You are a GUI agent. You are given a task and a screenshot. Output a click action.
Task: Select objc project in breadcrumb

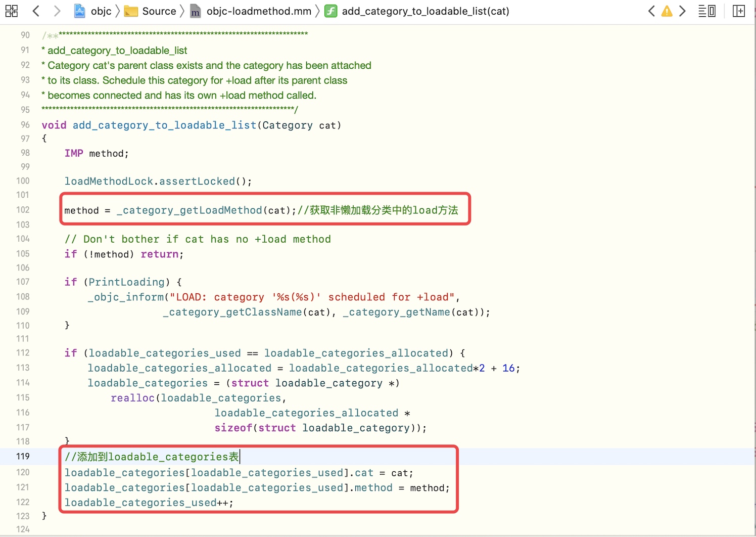tap(101, 11)
